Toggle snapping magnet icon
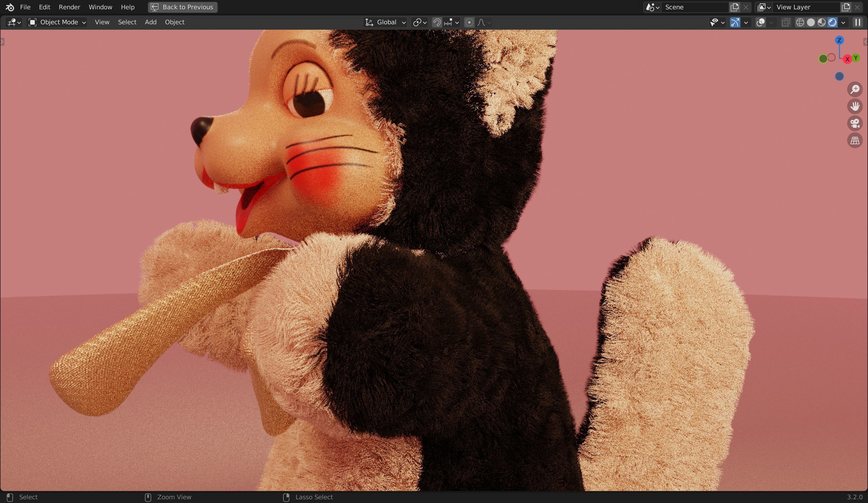868x503 pixels. click(x=437, y=22)
